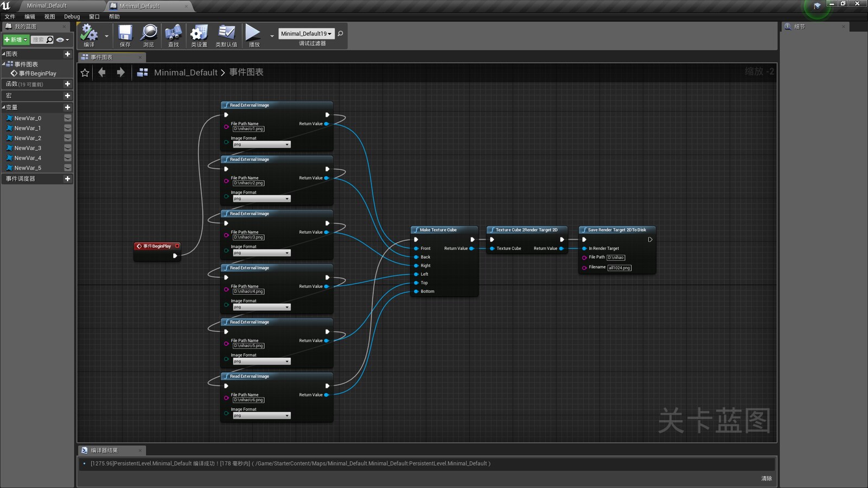The height and width of the screenshot is (488, 868).
Task: Click the Filename field containing all1024.png
Action: coord(620,267)
